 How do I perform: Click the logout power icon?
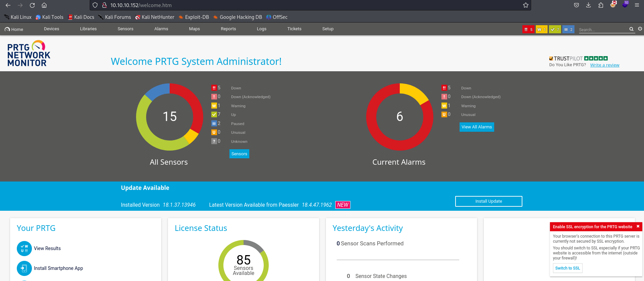640,29
